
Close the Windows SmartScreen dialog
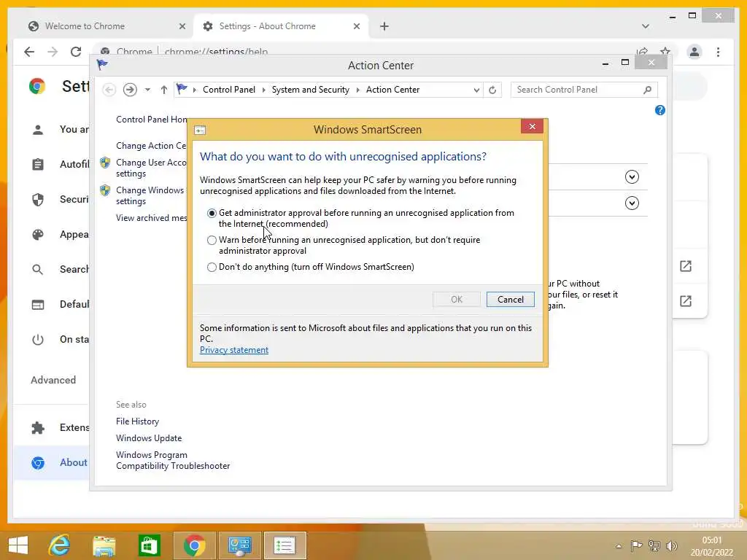tap(532, 127)
